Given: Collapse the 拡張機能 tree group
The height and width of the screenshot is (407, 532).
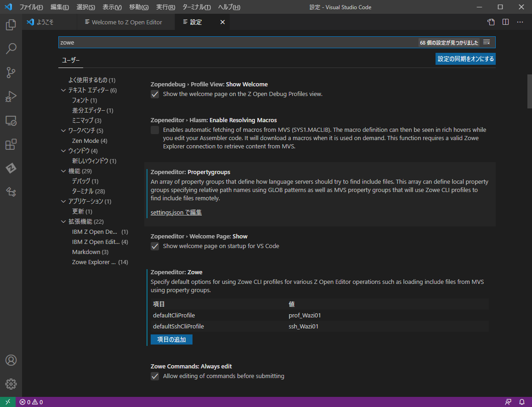Looking at the screenshot, I should click(63, 221).
